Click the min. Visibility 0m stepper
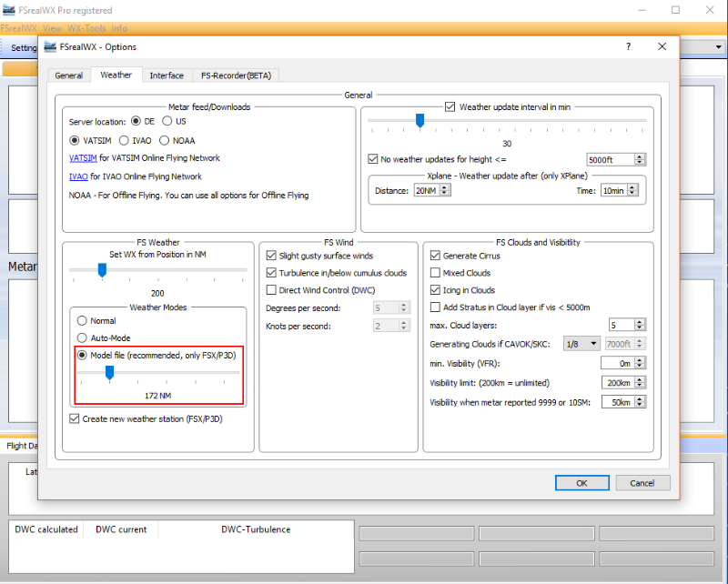 tap(640, 363)
